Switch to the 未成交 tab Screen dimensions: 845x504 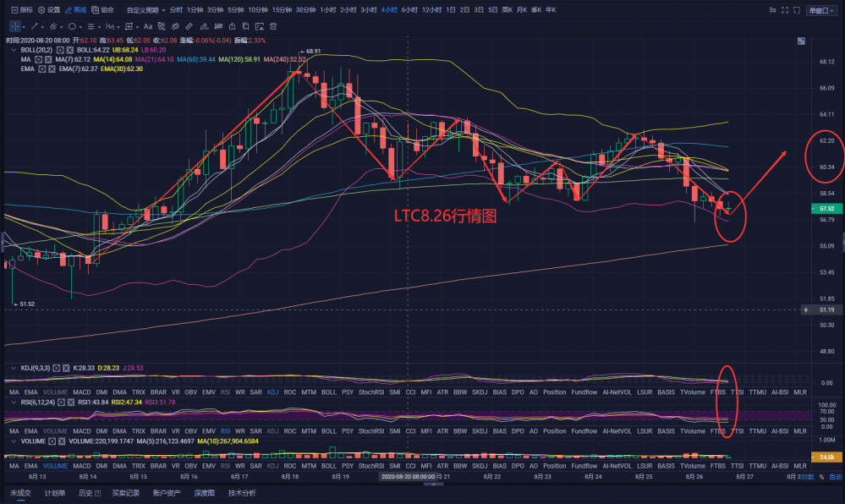click(x=20, y=493)
